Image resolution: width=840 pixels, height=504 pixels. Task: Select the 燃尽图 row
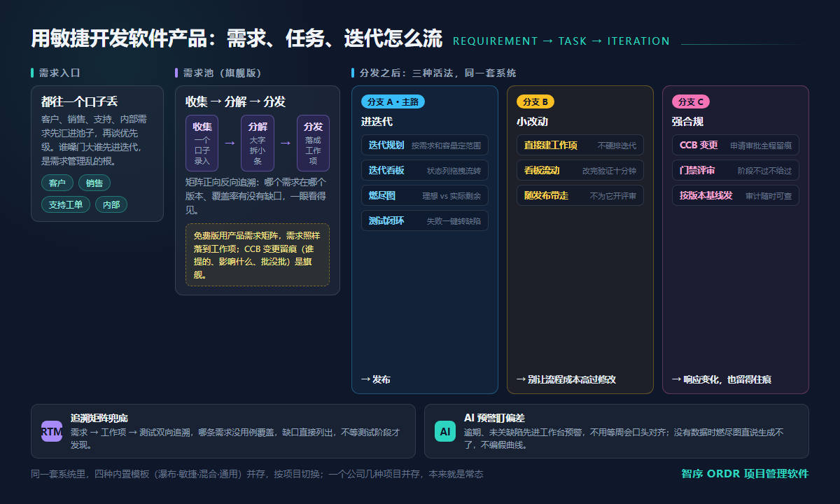[425, 195]
